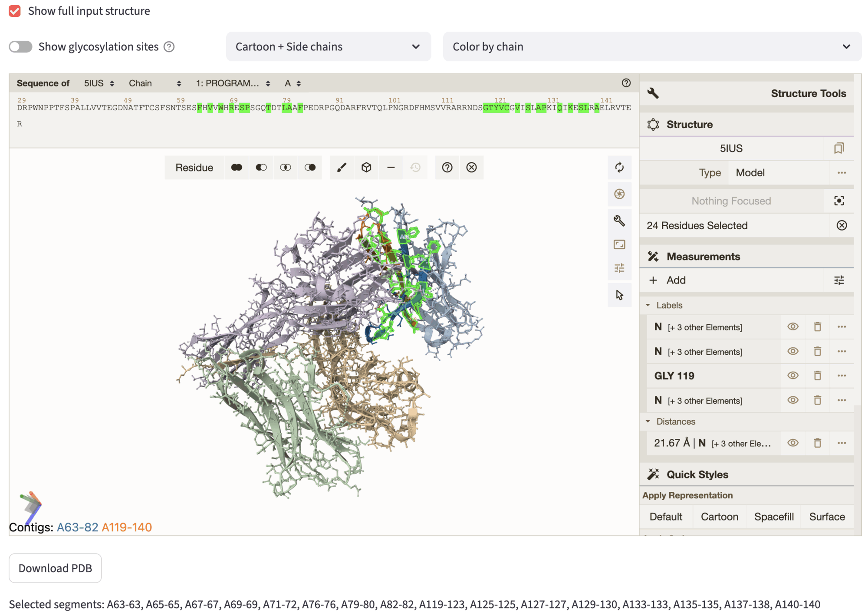Delete the GLY 119 label
The image size is (868, 616).
click(x=817, y=376)
